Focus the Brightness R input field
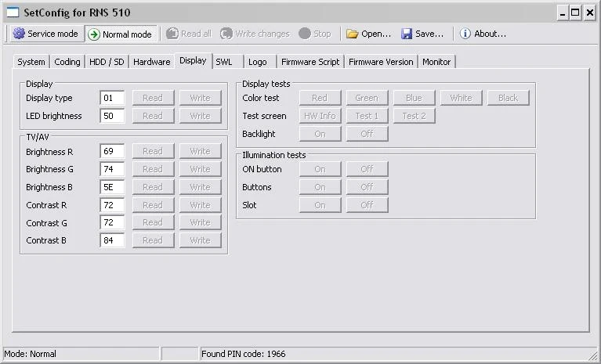This screenshot has height=364, width=601. coord(112,151)
